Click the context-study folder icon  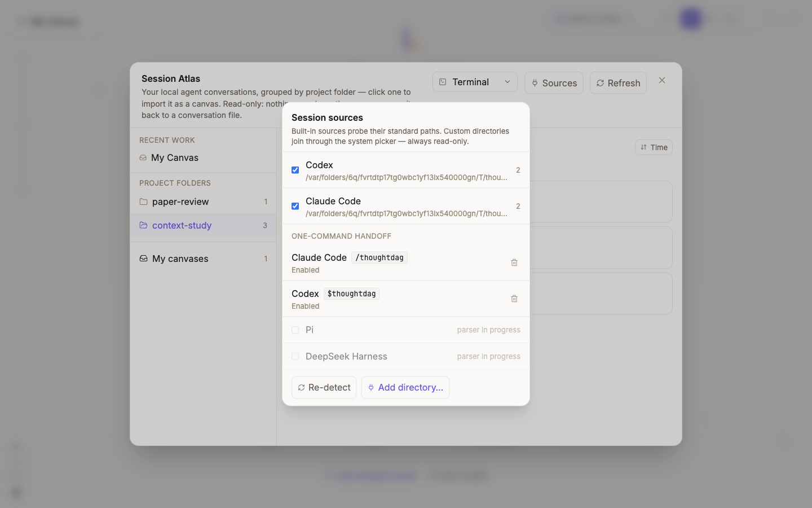[143, 225]
